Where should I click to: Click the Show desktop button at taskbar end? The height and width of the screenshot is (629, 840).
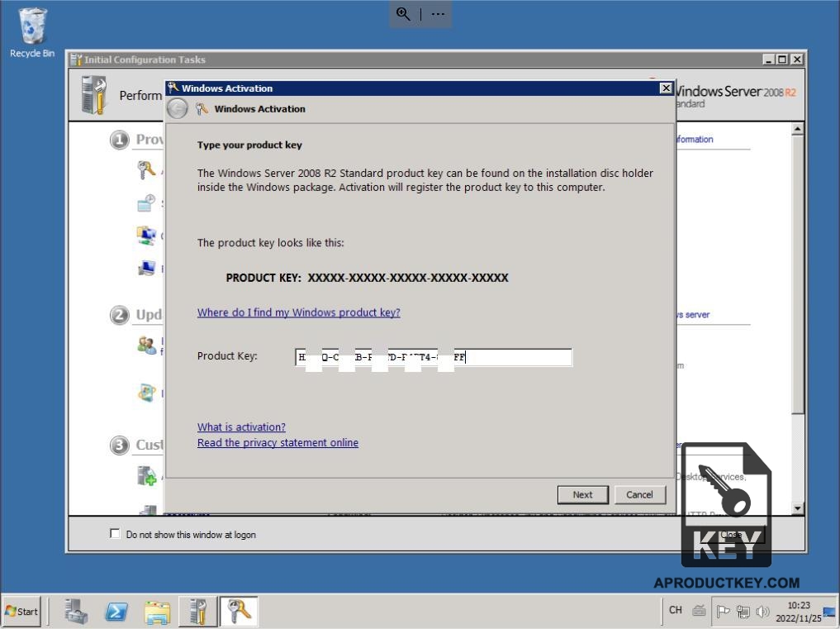tap(830, 612)
